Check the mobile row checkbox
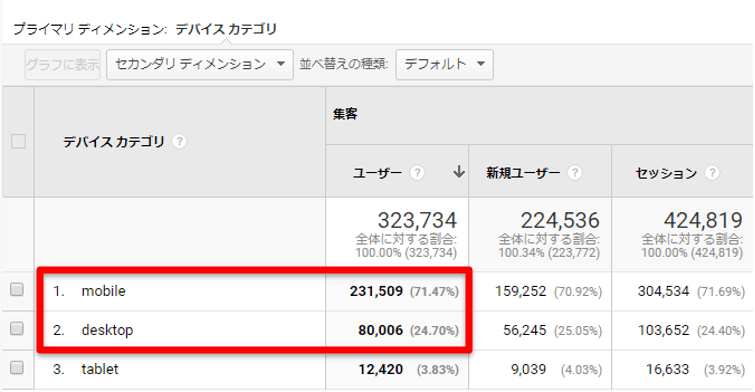Screen dimensions: 755x392 (x=17, y=289)
